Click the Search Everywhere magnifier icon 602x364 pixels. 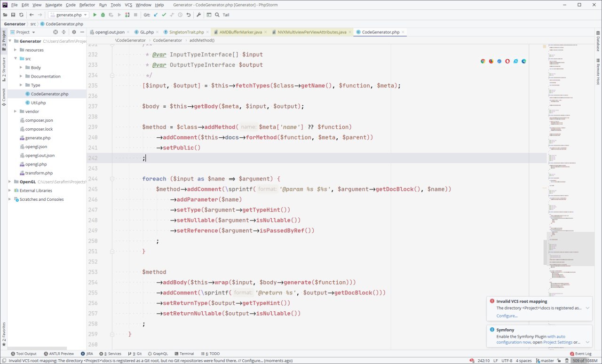tap(217, 15)
